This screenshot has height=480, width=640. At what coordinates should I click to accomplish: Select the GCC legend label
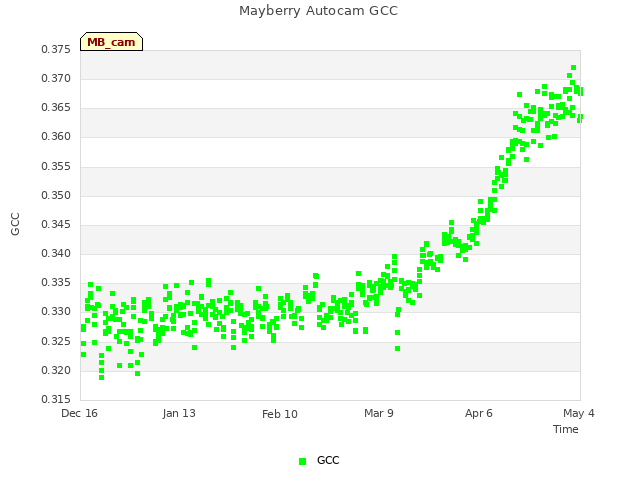click(328, 460)
